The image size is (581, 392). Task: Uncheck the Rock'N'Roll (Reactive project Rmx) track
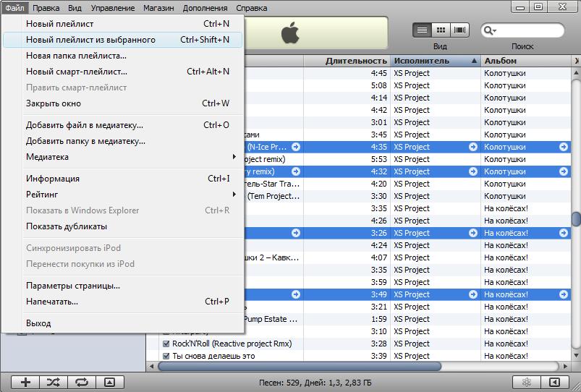(166, 344)
